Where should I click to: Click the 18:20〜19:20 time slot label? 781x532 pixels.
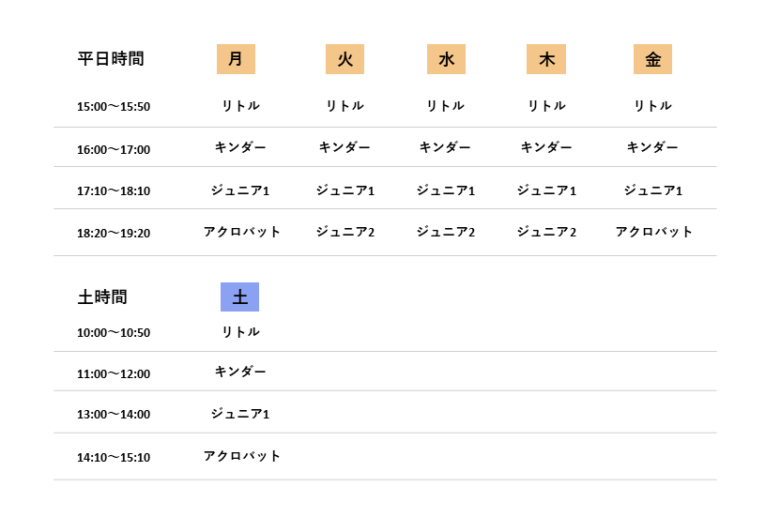pyautogui.click(x=114, y=234)
